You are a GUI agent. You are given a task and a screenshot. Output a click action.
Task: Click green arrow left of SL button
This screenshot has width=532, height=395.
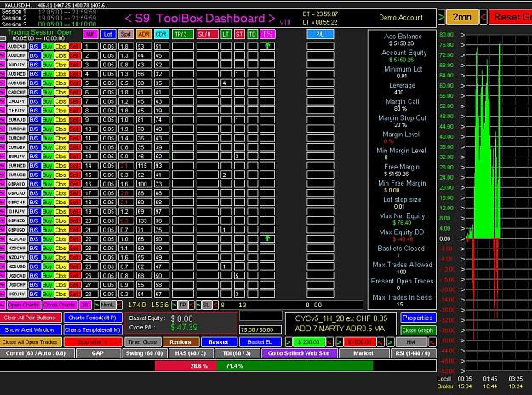click(198, 305)
